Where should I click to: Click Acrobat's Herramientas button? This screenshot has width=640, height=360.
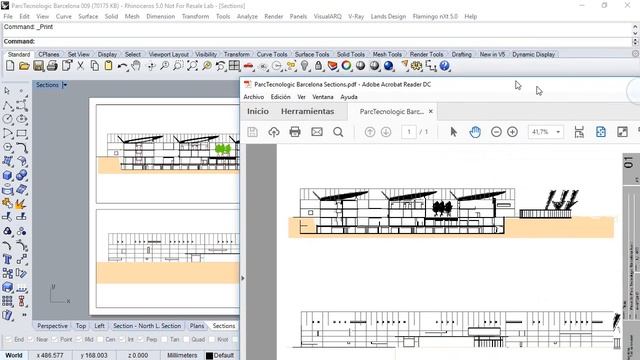click(x=307, y=111)
